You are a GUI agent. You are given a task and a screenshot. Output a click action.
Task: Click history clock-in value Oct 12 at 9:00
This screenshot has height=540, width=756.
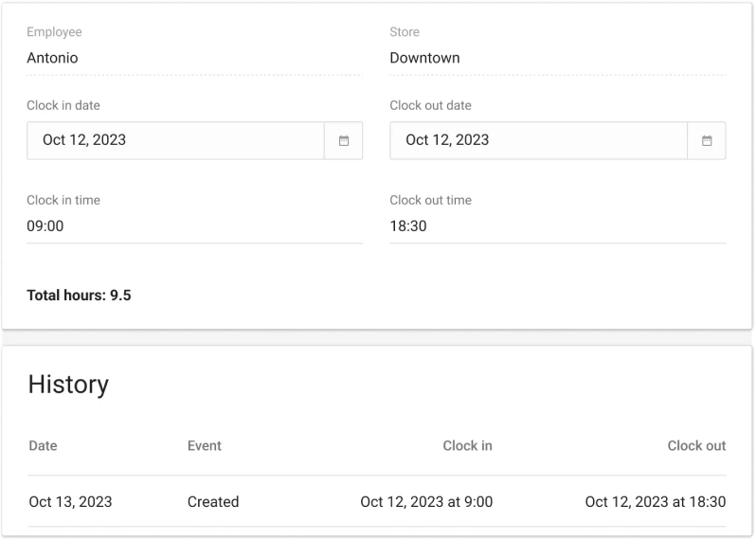pos(426,501)
